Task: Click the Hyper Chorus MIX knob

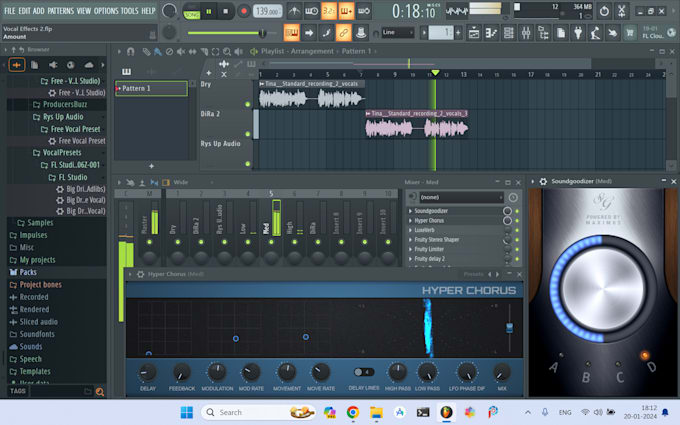Action: click(502, 373)
